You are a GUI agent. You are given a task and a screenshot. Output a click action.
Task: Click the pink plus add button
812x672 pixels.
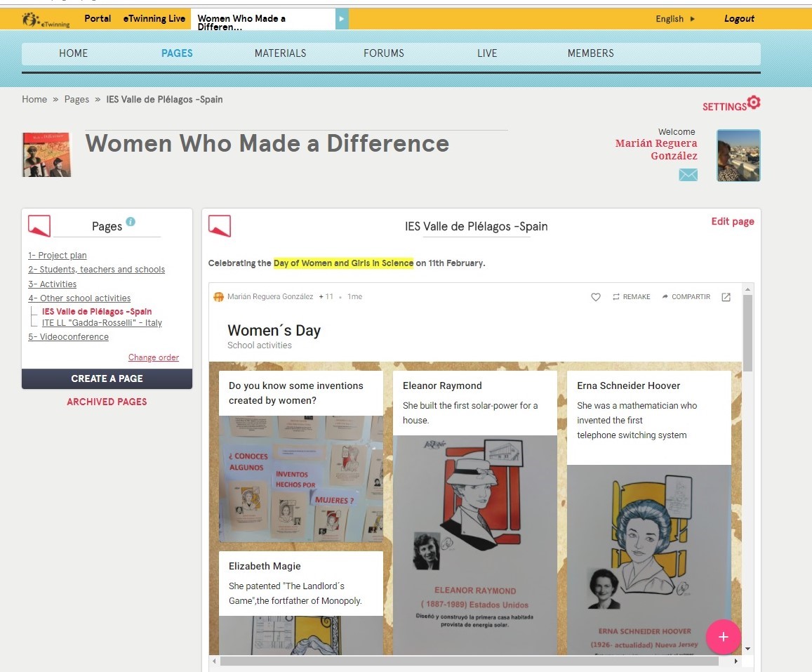click(x=724, y=637)
